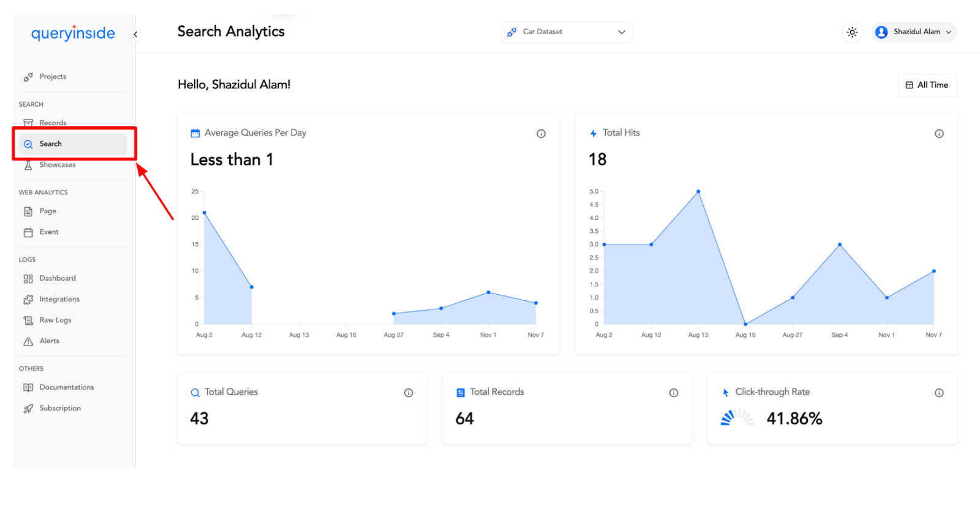Click the Search magnifier icon in sidebar

click(x=28, y=145)
